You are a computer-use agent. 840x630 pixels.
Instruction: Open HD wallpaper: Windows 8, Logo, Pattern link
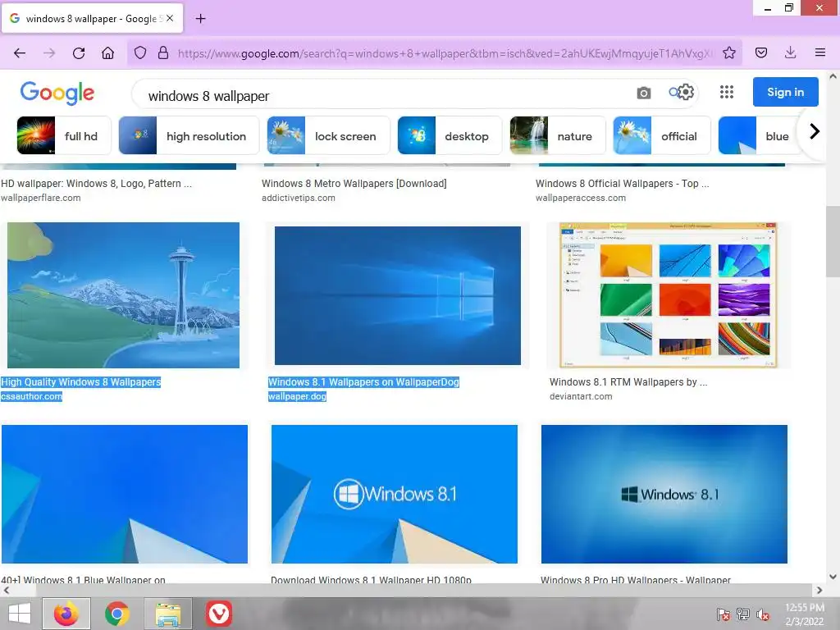[x=97, y=184]
